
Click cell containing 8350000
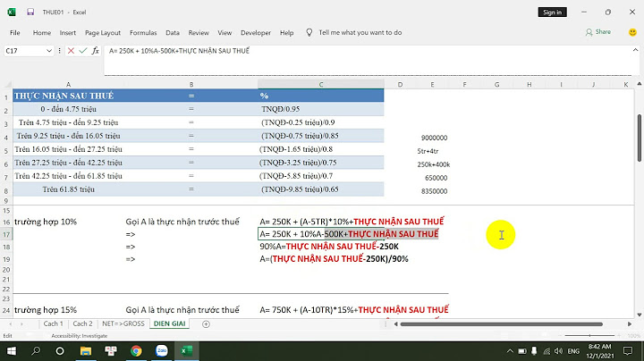click(x=432, y=191)
